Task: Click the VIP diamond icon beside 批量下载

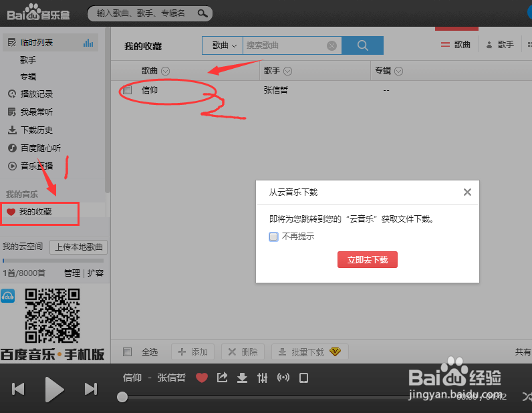Action: [x=335, y=352]
